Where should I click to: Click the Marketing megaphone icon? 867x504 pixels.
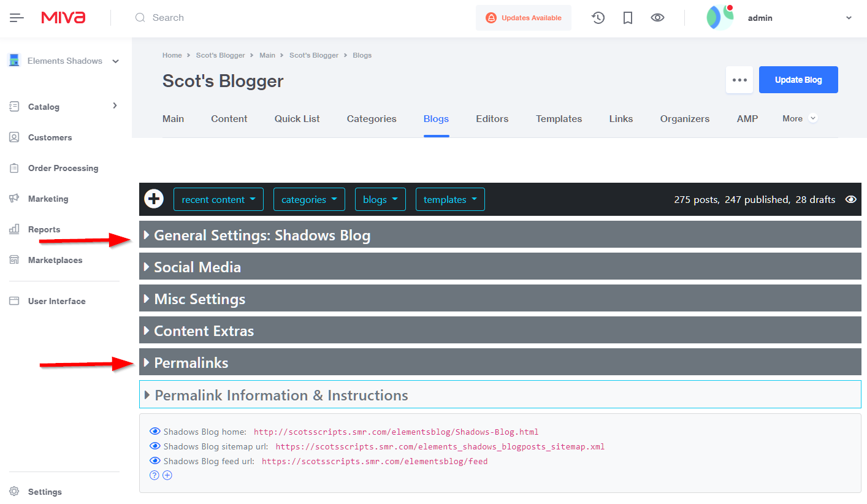click(x=15, y=199)
